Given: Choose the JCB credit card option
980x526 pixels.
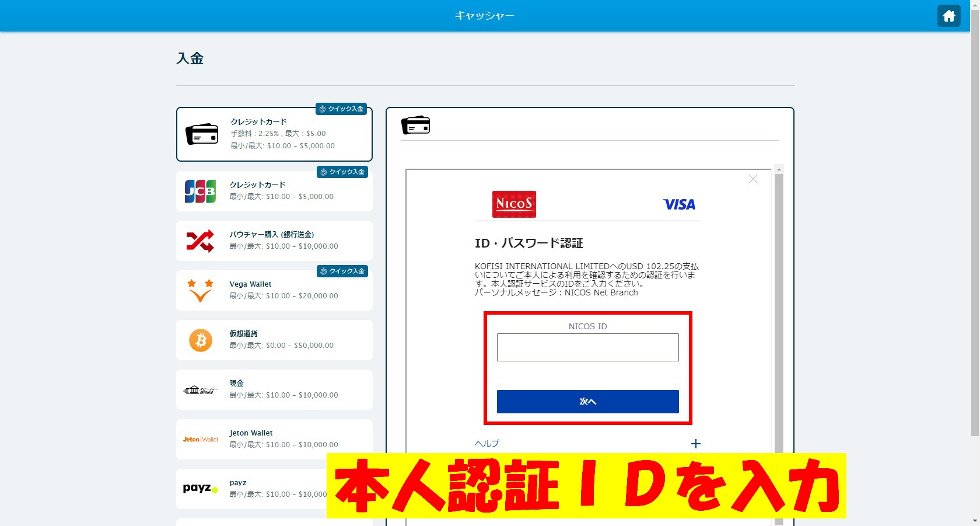Looking at the screenshot, I should (x=274, y=191).
